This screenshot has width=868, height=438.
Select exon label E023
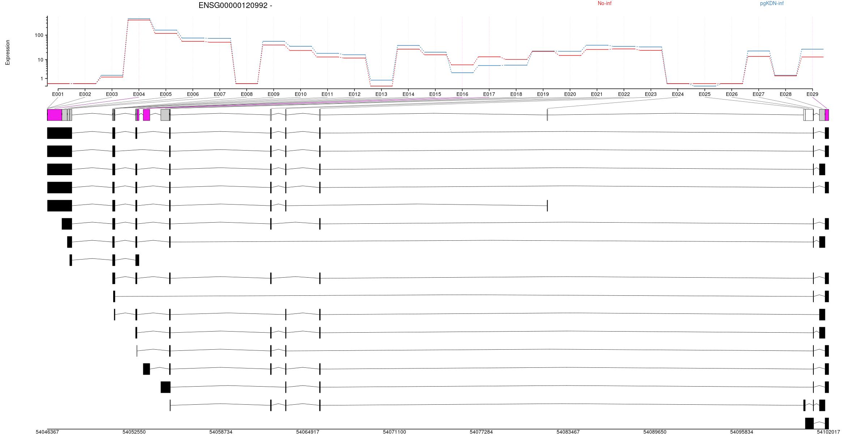click(651, 94)
